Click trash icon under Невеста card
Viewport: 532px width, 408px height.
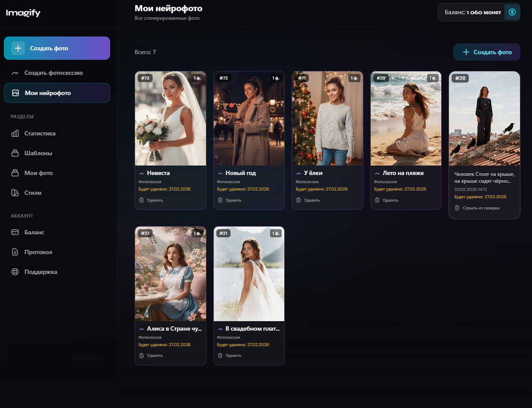click(x=141, y=200)
